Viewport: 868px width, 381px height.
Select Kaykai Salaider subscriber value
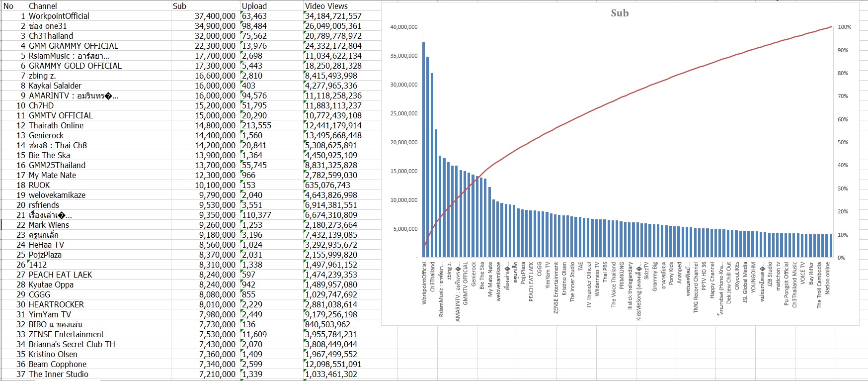click(x=205, y=86)
